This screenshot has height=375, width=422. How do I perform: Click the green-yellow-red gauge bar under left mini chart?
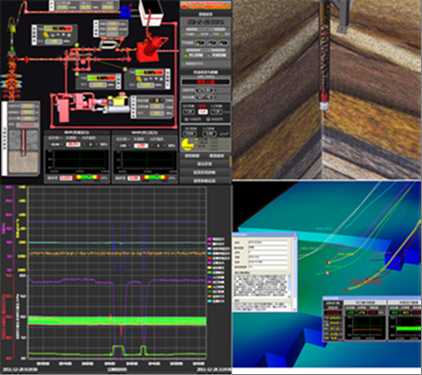point(87,178)
